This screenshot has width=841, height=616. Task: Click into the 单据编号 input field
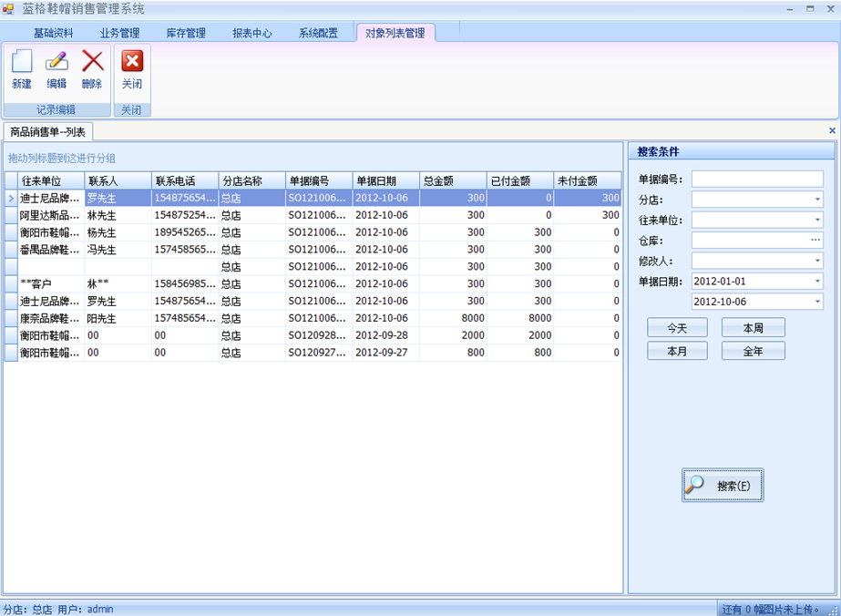pos(756,179)
